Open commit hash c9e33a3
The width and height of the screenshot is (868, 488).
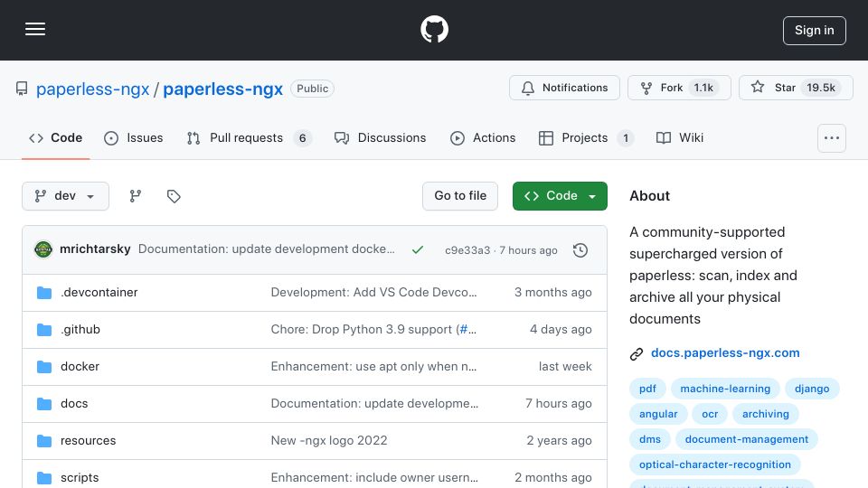(467, 250)
